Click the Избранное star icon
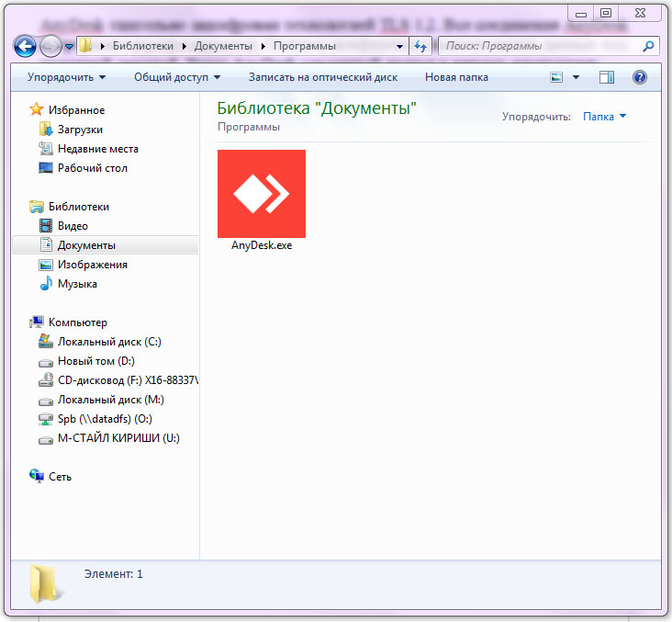 (37, 109)
